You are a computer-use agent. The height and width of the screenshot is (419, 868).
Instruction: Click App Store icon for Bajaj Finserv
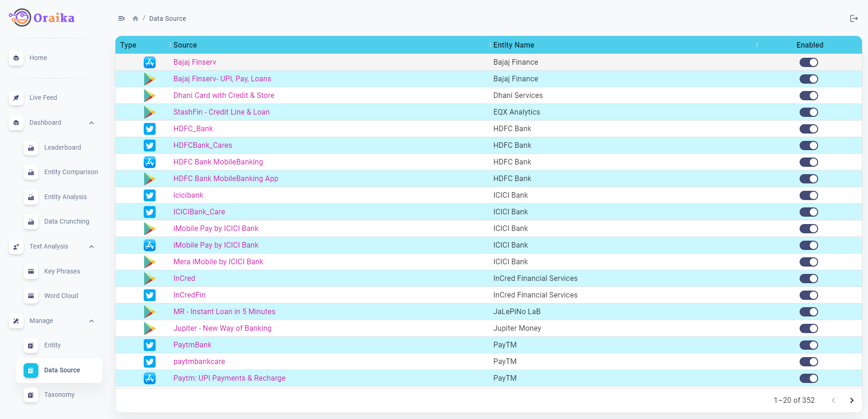coord(150,62)
